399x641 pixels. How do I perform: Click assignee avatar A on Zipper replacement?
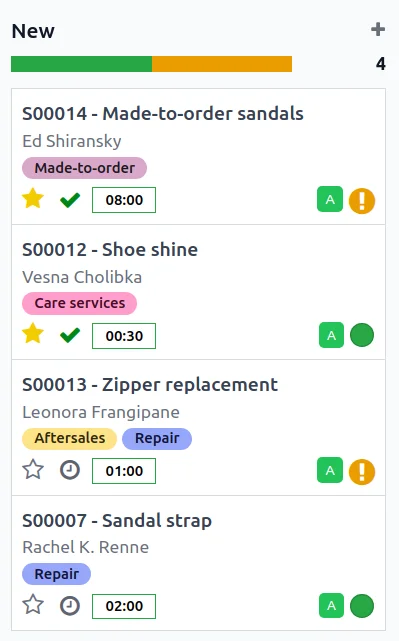click(330, 470)
